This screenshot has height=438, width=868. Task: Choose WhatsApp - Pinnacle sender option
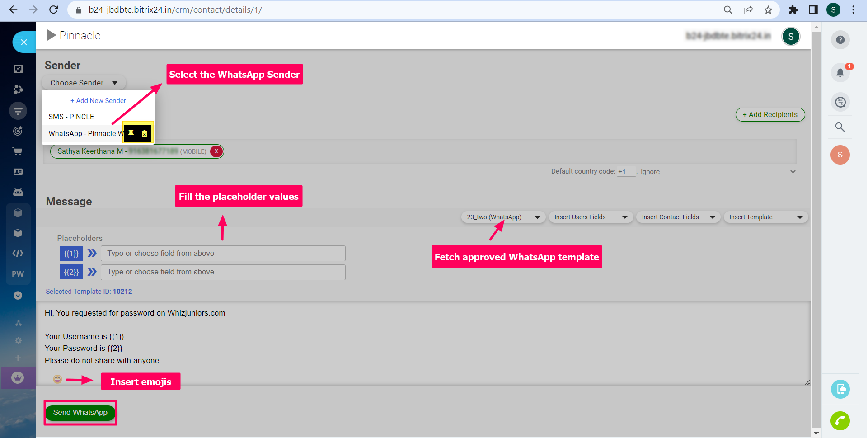tap(84, 133)
